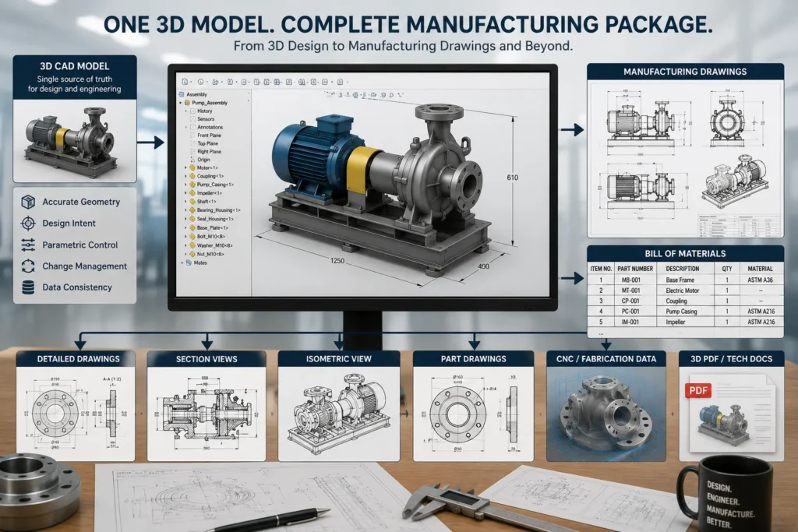Click the Change Management label
The width and height of the screenshot is (798, 532).
pos(84,266)
